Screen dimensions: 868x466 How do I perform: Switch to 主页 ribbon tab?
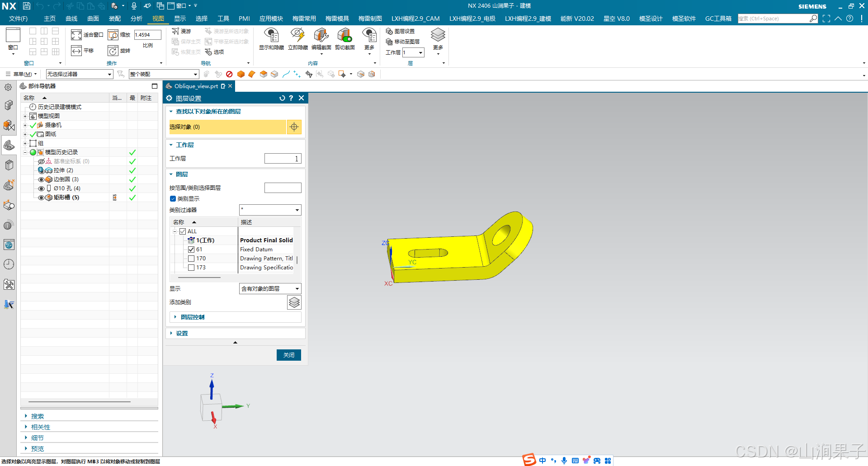pos(50,19)
